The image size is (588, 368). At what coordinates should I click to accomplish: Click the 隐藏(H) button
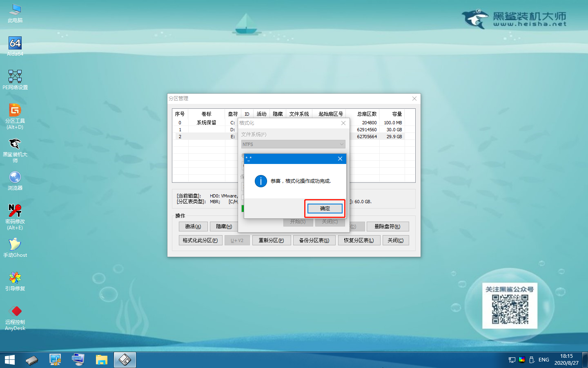coord(224,227)
